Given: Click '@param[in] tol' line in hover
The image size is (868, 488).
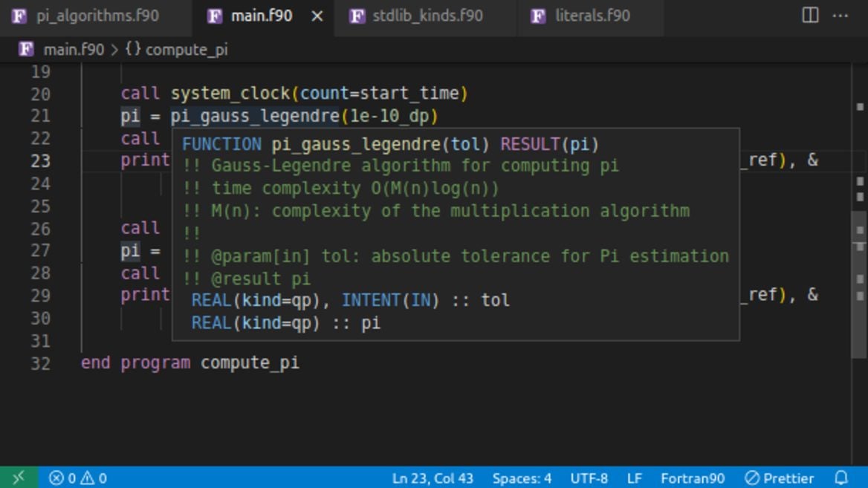Looking at the screenshot, I should pos(456,256).
